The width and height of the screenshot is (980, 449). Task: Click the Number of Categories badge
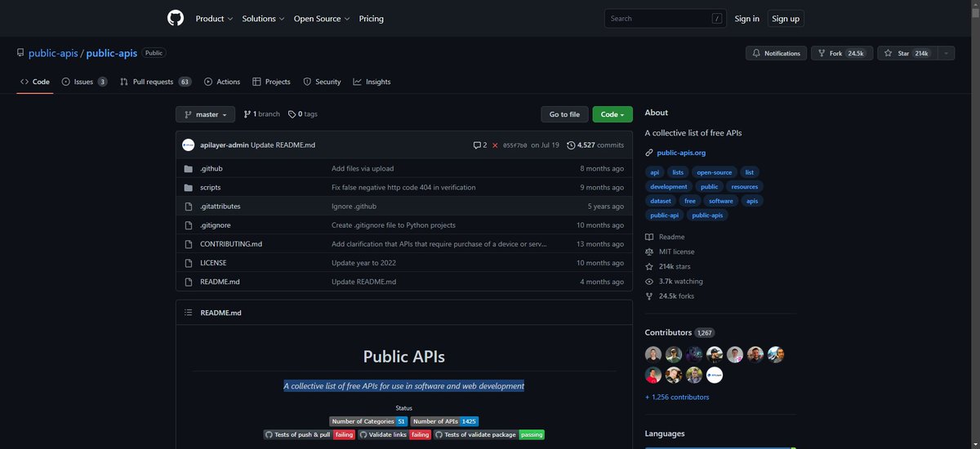[x=368, y=421]
